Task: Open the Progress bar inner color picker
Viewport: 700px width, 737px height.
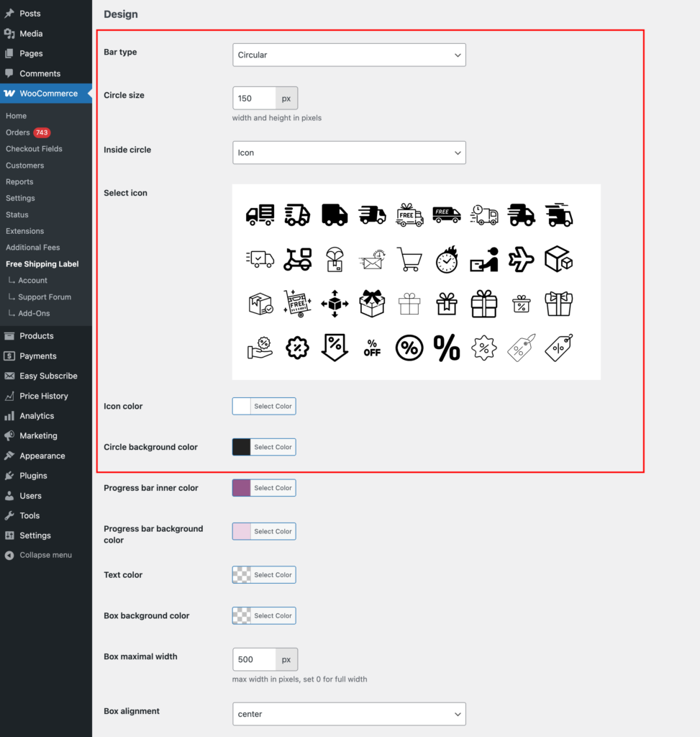Action: click(264, 488)
